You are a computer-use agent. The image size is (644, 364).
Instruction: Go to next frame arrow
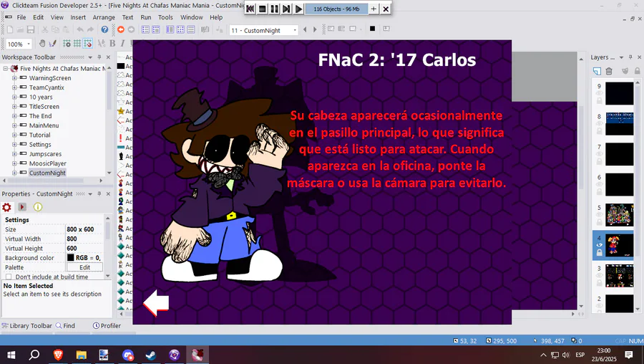315,29
